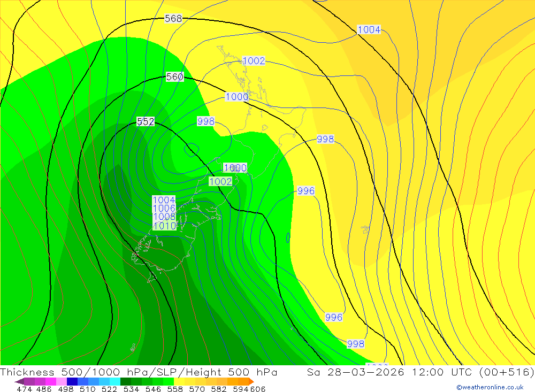Pick the bright lime green swatch before 558
Screen dimensions: 535x392
click(x=169, y=381)
